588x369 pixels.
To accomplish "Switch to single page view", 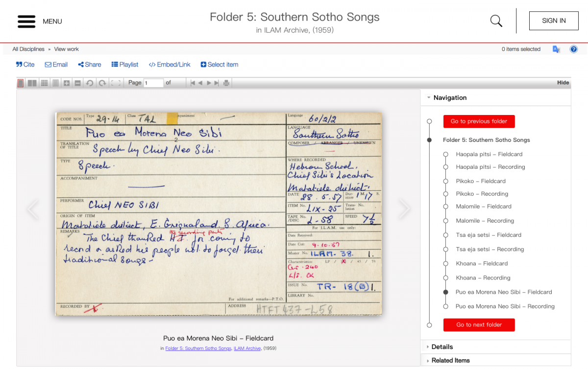I will click(21, 83).
